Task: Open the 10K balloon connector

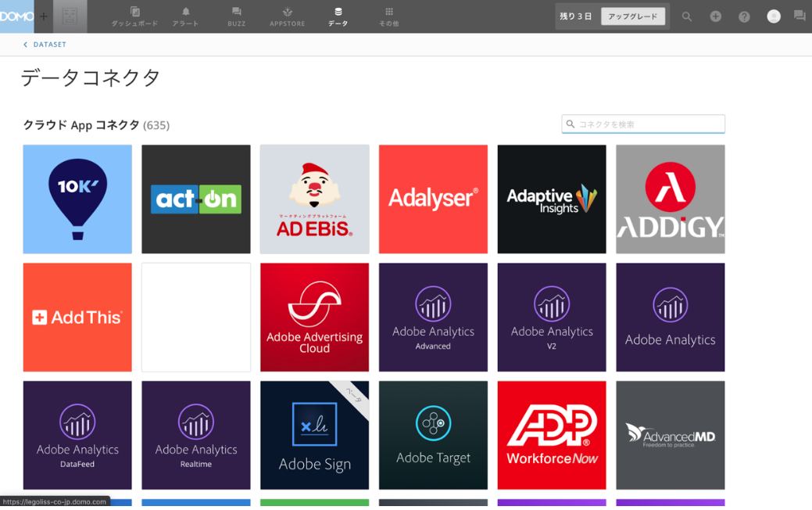Action: tap(77, 199)
